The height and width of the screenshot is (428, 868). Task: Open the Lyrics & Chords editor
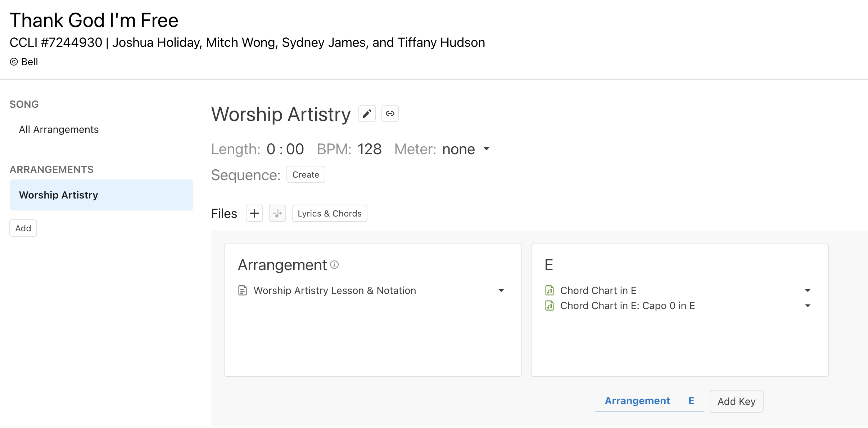pyautogui.click(x=329, y=213)
